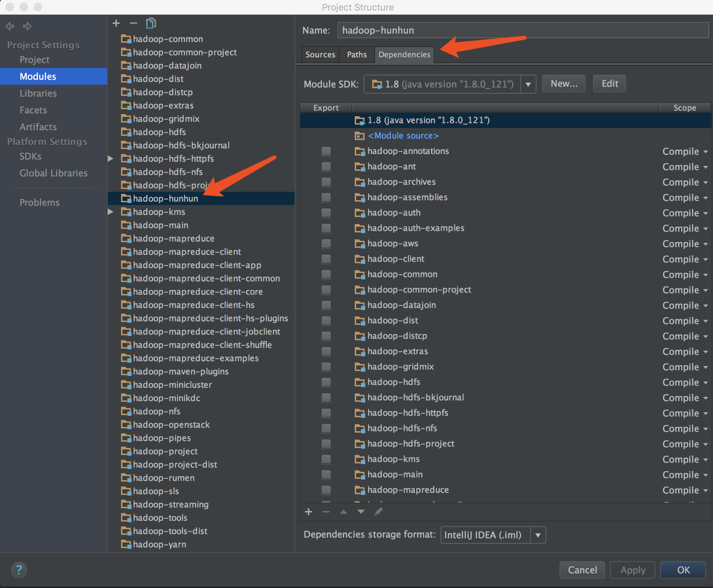The image size is (713, 588).
Task: Check export box for hadoop-archives
Action: tap(326, 182)
